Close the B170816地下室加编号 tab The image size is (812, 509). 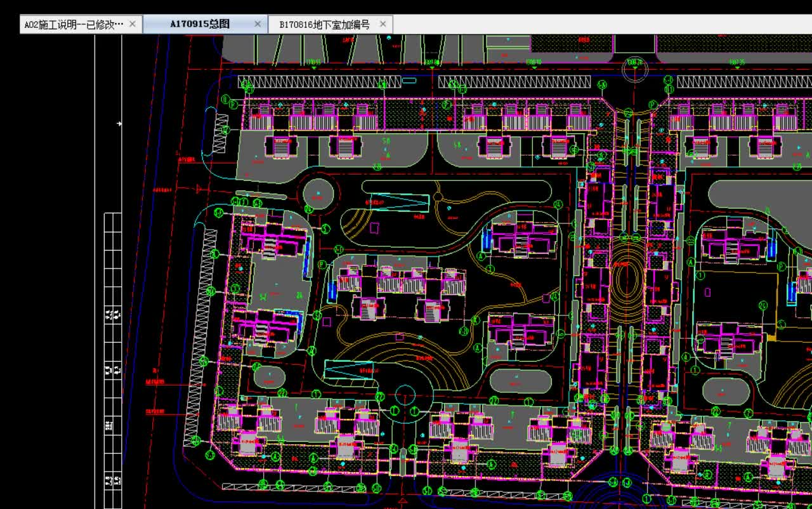click(x=383, y=24)
